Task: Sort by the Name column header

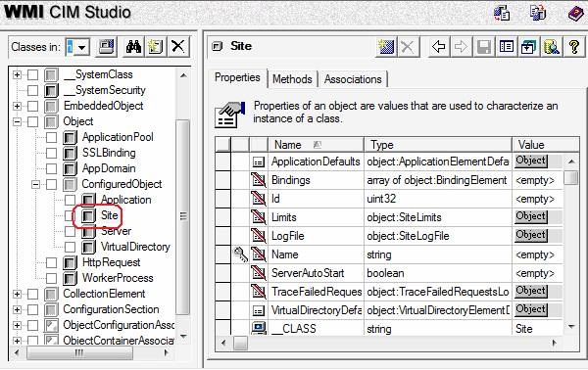Action: tap(316, 145)
